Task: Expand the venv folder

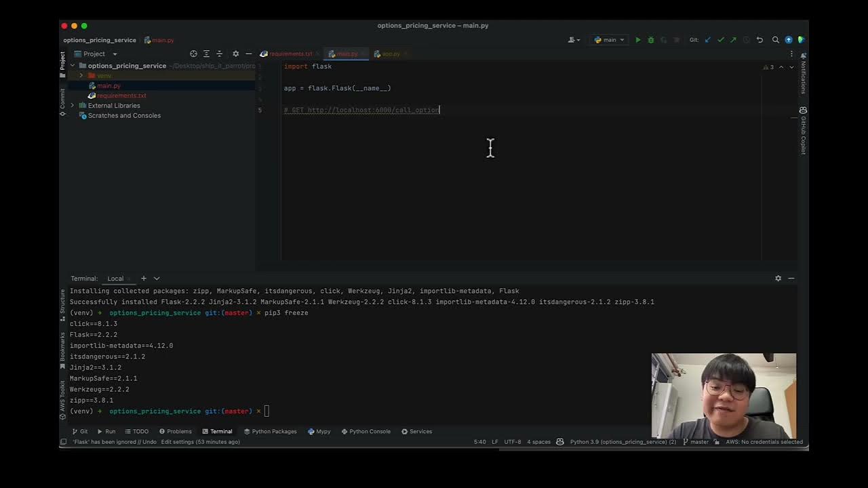Action: (81, 76)
